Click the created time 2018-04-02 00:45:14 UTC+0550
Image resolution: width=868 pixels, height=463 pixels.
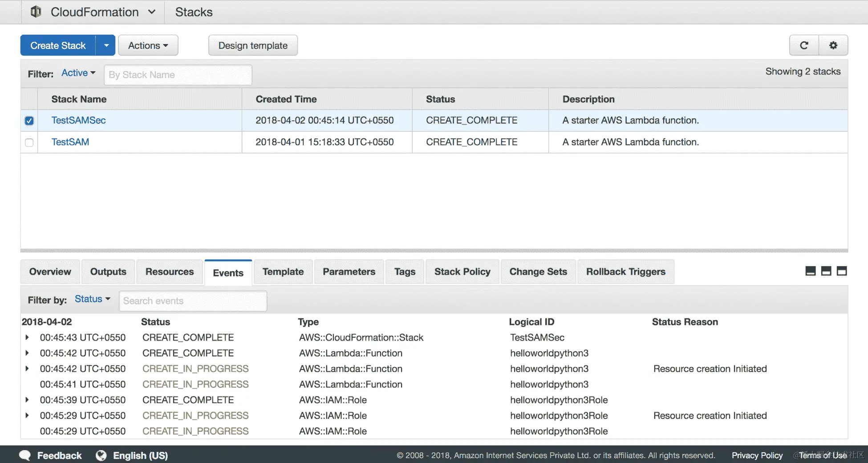(324, 120)
